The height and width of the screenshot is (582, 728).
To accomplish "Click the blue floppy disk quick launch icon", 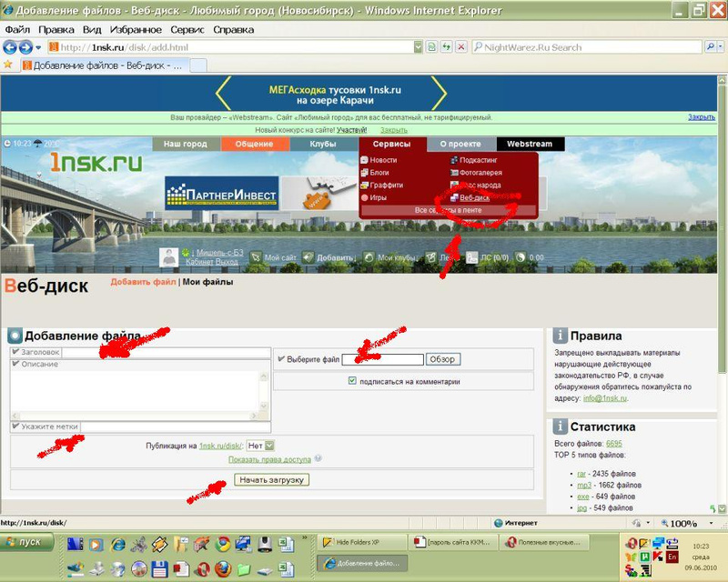I will (x=160, y=568).
